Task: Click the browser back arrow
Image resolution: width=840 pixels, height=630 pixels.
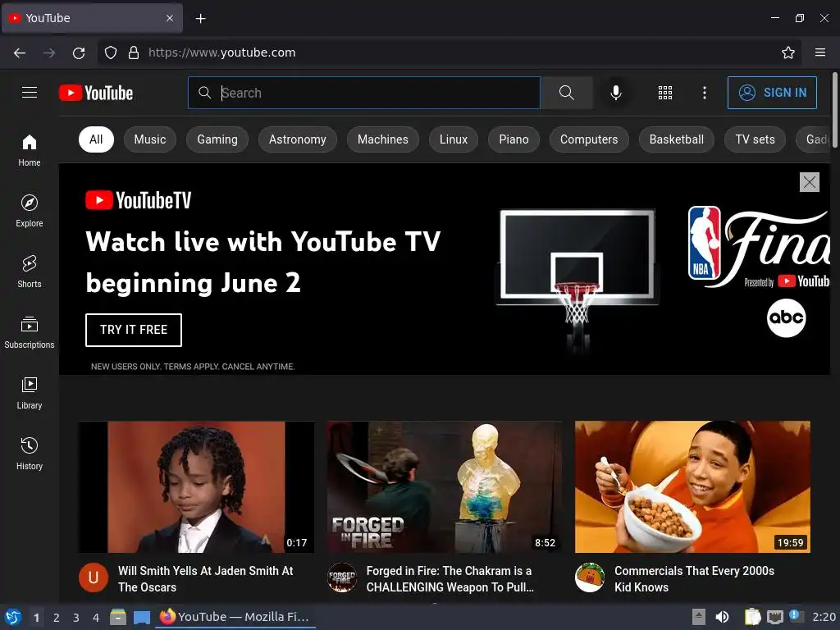Action: point(20,52)
